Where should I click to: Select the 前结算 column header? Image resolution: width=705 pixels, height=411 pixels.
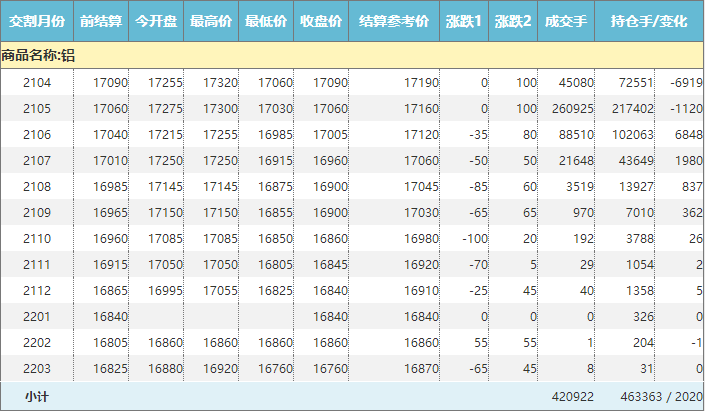[102, 21]
